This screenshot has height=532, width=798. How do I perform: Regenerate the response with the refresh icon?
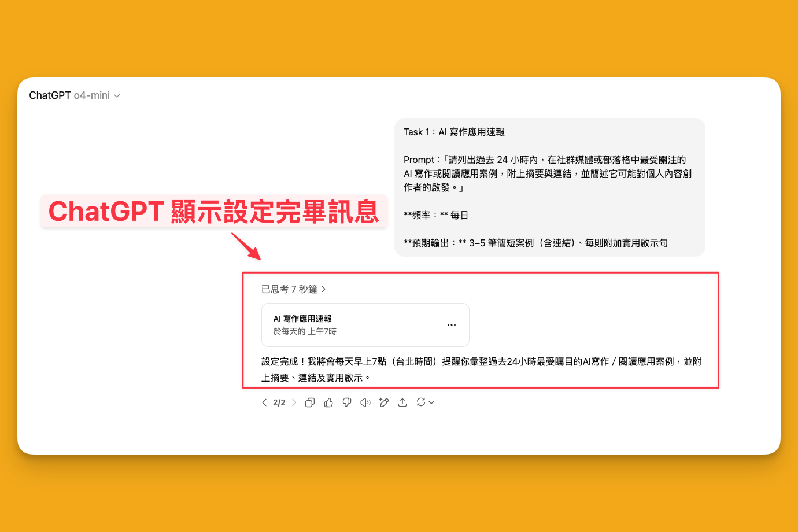click(x=421, y=402)
